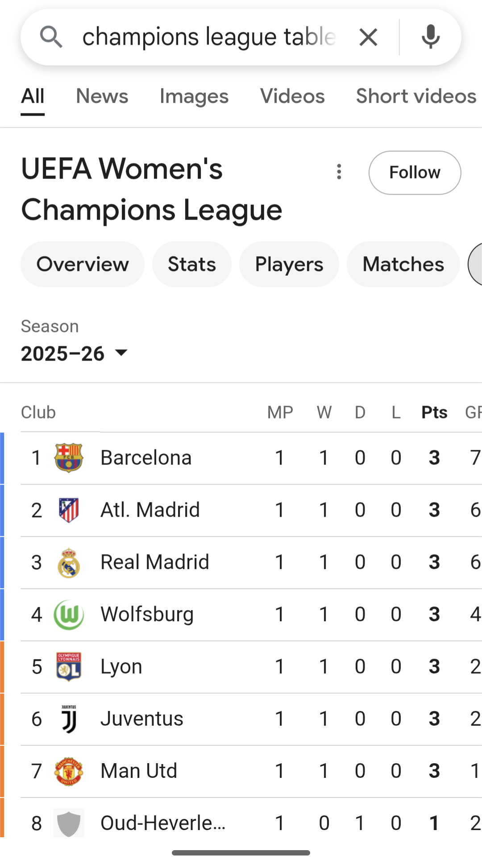Tap the Man Utd club crest

tap(69, 771)
